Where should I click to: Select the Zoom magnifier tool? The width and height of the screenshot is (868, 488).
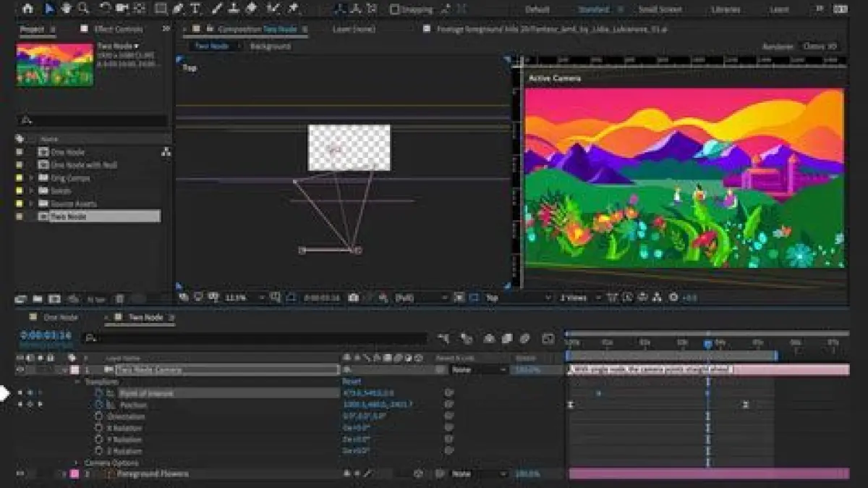[x=83, y=9]
